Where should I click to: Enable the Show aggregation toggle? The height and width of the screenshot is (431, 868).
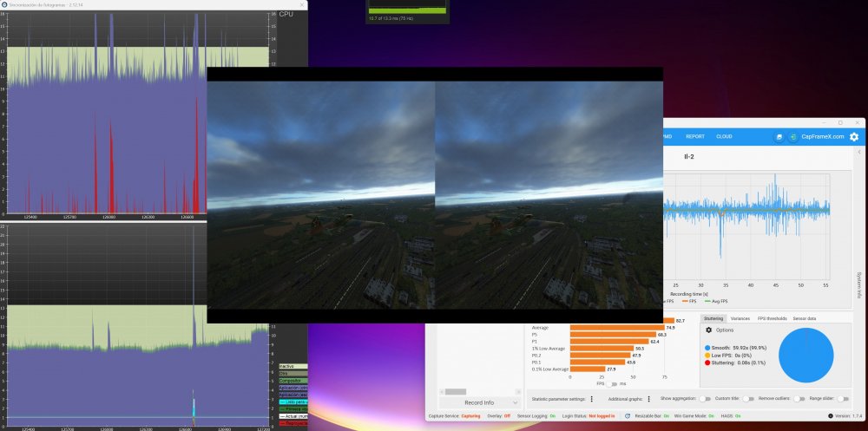[705, 398]
